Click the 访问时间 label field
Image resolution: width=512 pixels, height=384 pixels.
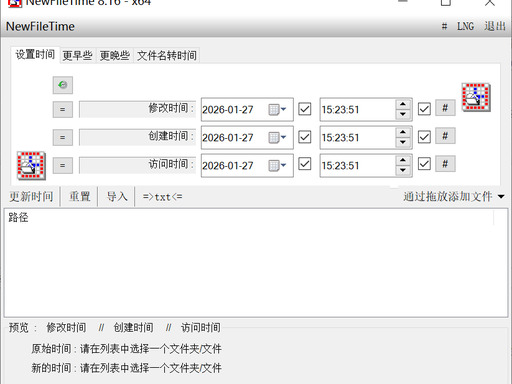(137, 165)
